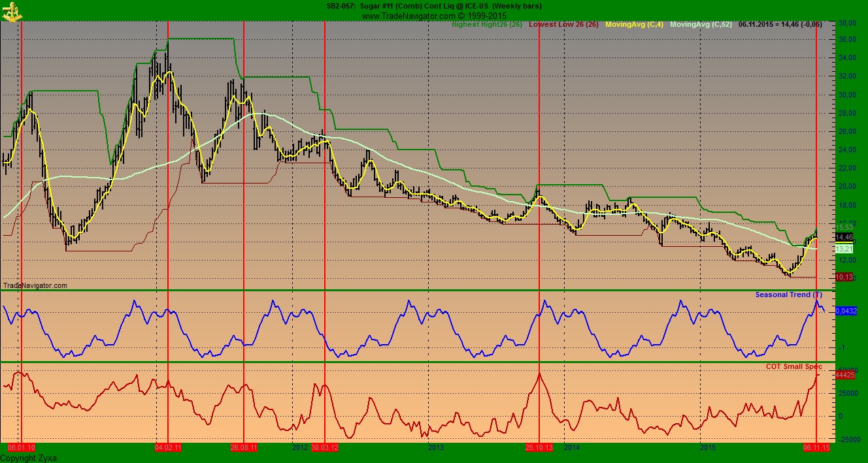Viewport: 868px width, 463px height.
Task: Click the 14,46 last price tag
Action: pos(844,237)
